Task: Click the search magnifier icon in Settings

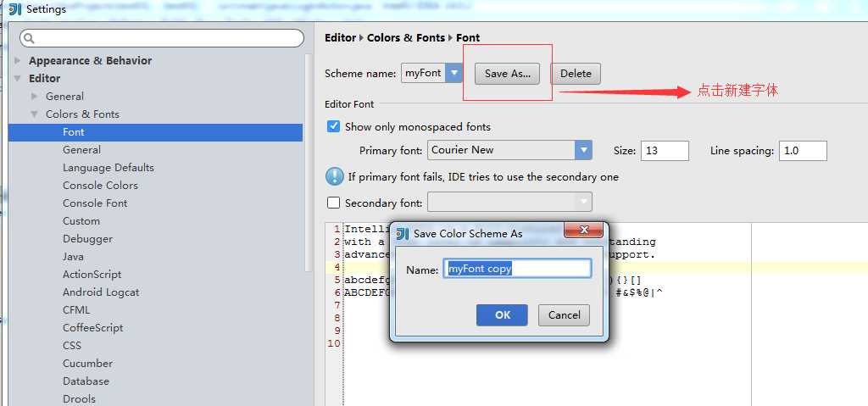Action: pos(30,38)
